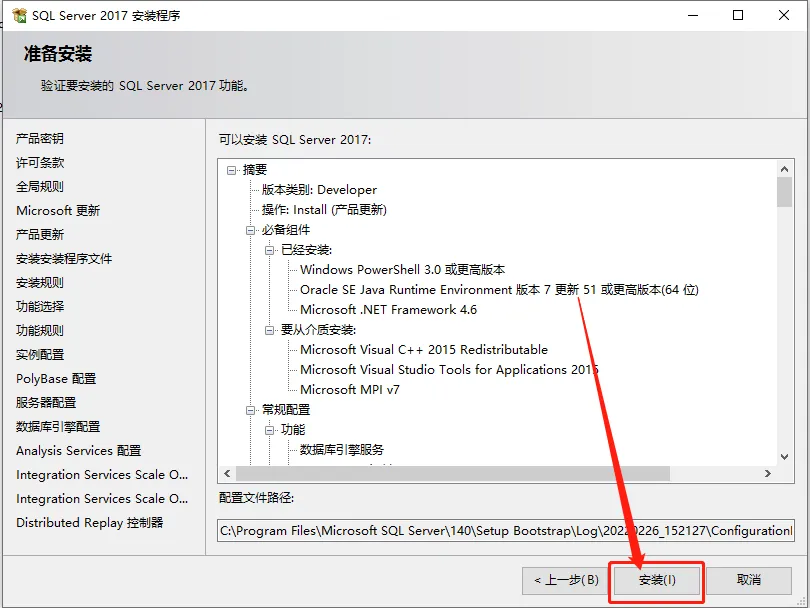Viewport: 810px width, 608px height.
Task: Select the Microsoft 更新 step in sidebar
Action: [x=58, y=211]
